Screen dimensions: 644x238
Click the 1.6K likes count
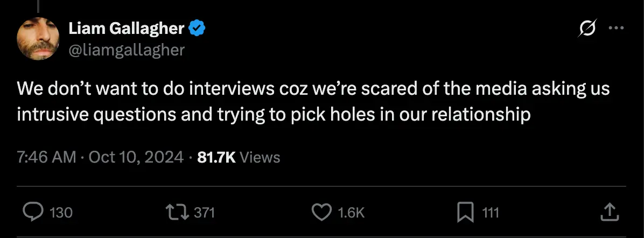coord(351,213)
